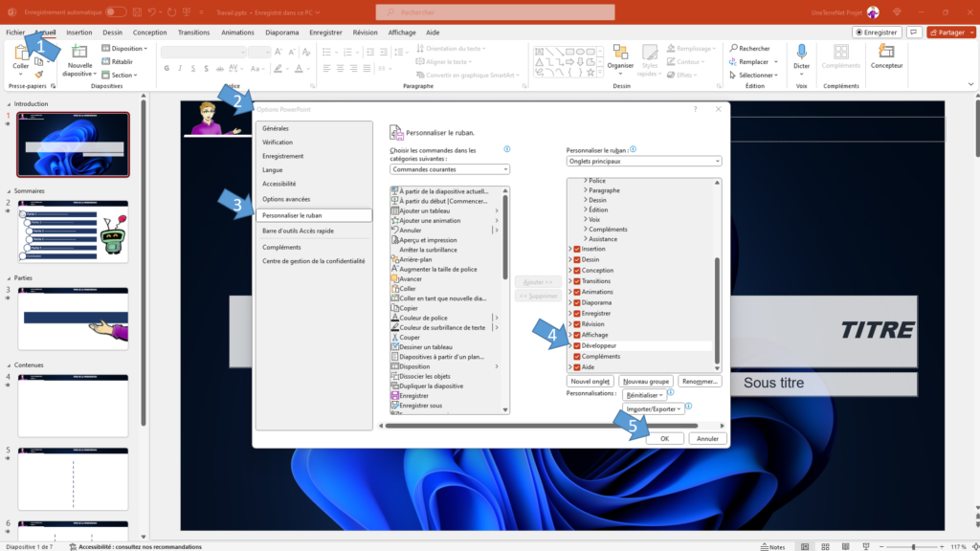Screen dimensions: 980x551
Task: Click the Rechercher search box
Action: [x=495, y=11]
